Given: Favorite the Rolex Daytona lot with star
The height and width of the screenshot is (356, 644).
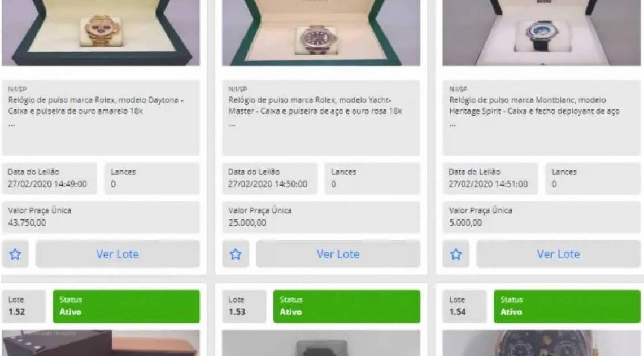Looking at the screenshot, I should pyautogui.click(x=15, y=254).
